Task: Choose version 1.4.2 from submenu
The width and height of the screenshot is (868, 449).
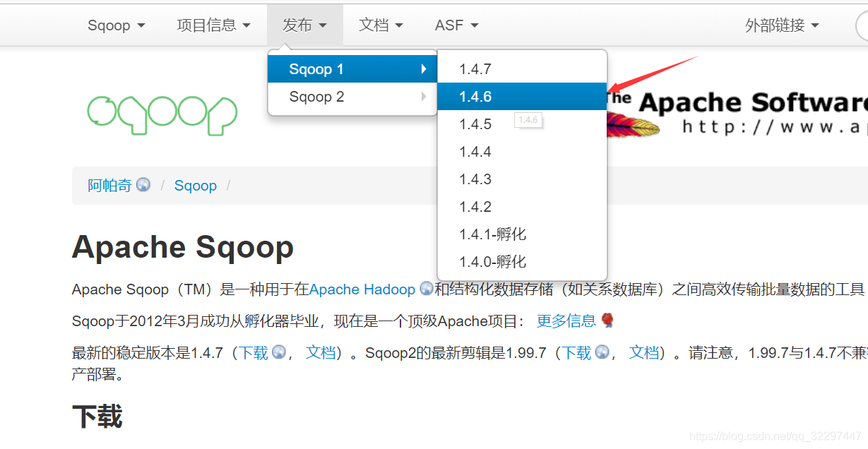Action: [x=522, y=207]
